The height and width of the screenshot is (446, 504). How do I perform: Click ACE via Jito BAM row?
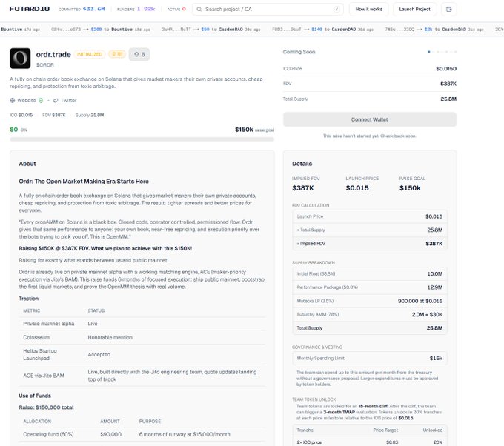[x=142, y=376]
